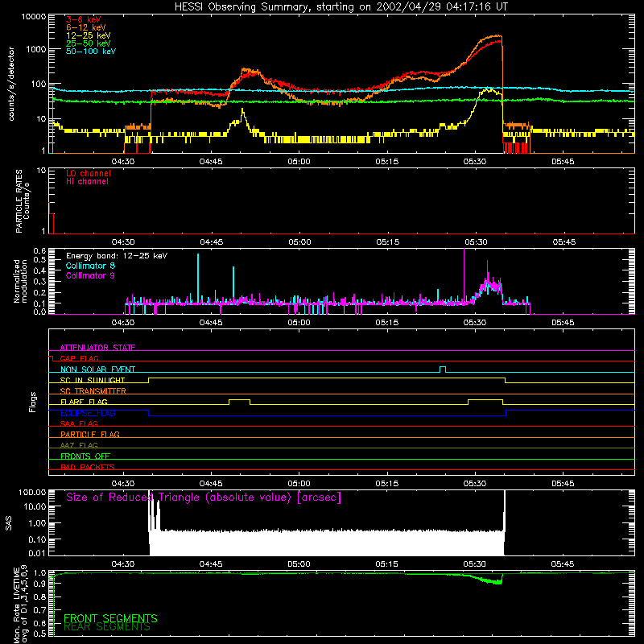Click the 'counts/s/detector' axis label
Image resolution: width=644 pixels, height=644 pixels.
[x=11, y=84]
